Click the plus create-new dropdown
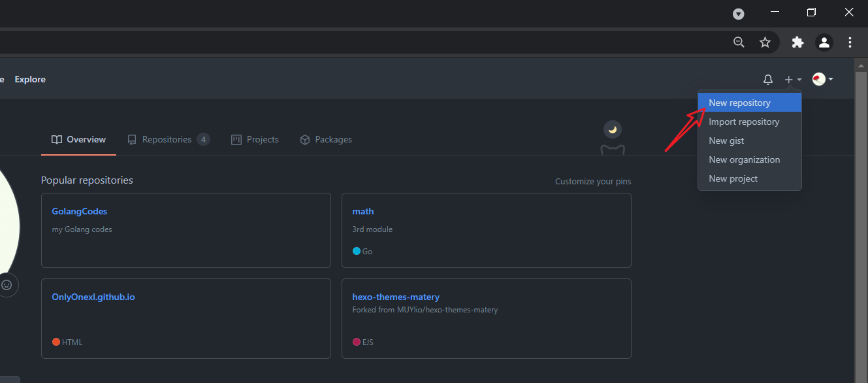Screen dimensions: 868x383 coord(793,80)
